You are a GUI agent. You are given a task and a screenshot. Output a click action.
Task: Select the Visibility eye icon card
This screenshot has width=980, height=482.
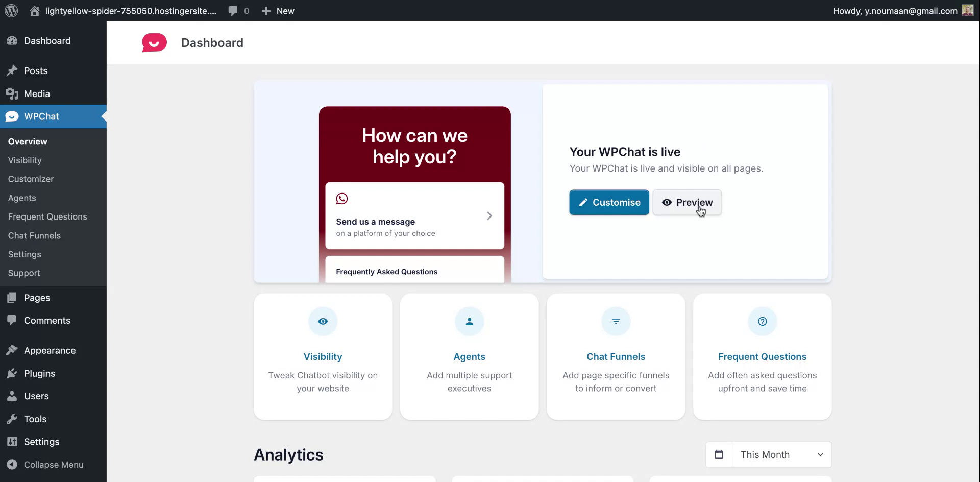tap(323, 321)
